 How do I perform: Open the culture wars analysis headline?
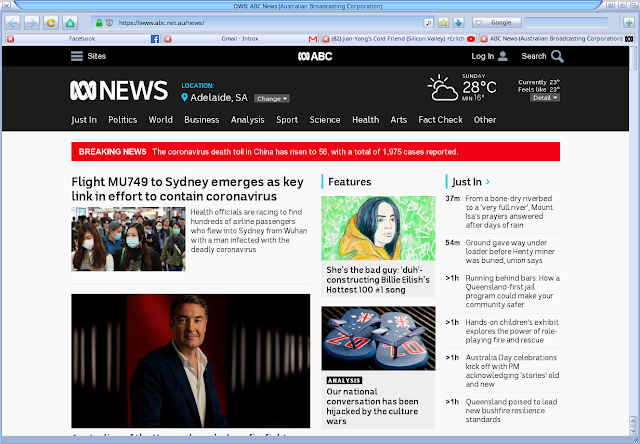(x=372, y=406)
